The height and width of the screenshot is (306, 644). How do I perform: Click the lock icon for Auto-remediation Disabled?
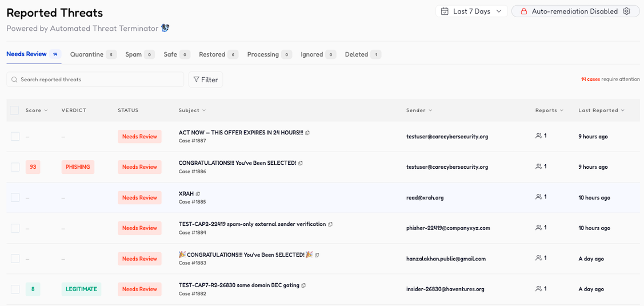pos(523,11)
